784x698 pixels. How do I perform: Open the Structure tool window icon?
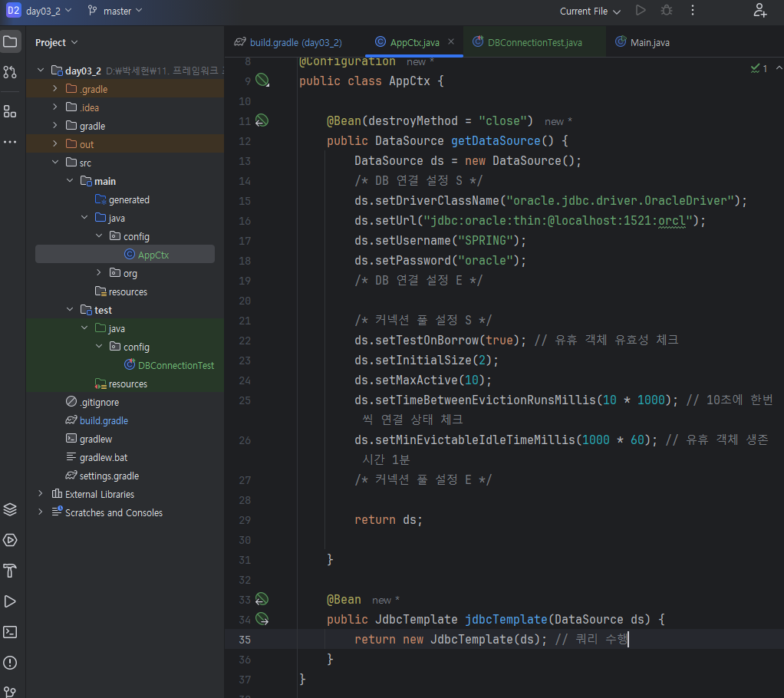pyautogui.click(x=10, y=112)
